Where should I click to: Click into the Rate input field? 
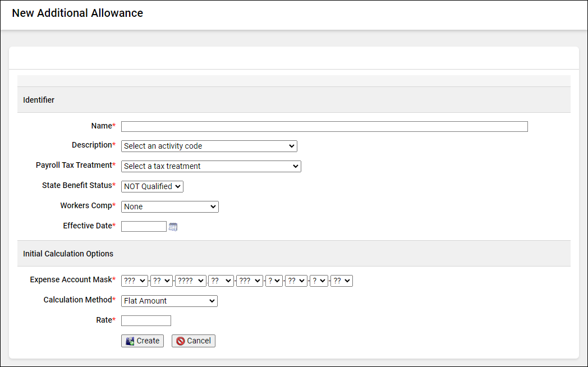146,321
